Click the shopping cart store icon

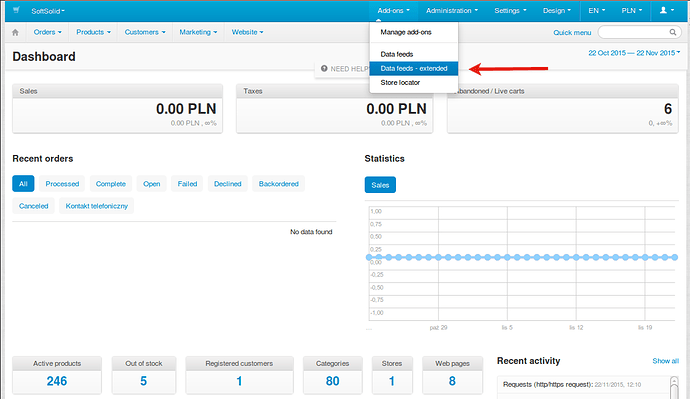click(16, 10)
